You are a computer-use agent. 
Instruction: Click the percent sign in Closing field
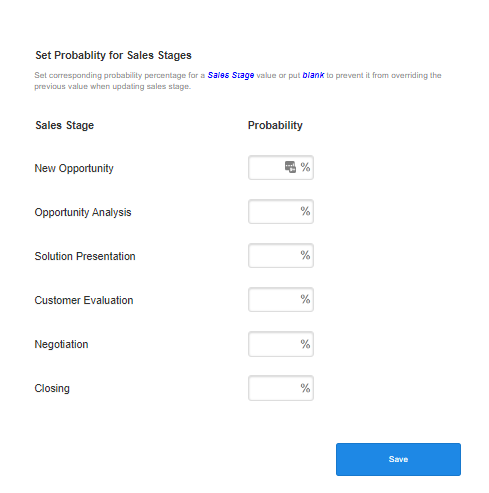pos(305,388)
